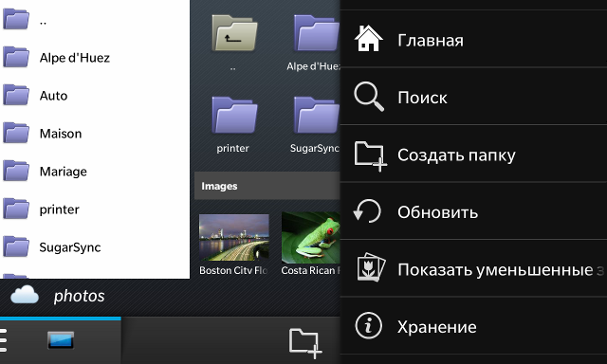Click the blue screen icon in bottom bar

pos(61,340)
